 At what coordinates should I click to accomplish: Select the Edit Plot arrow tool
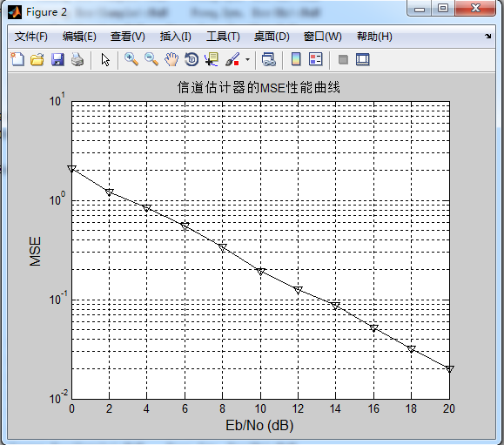105,60
